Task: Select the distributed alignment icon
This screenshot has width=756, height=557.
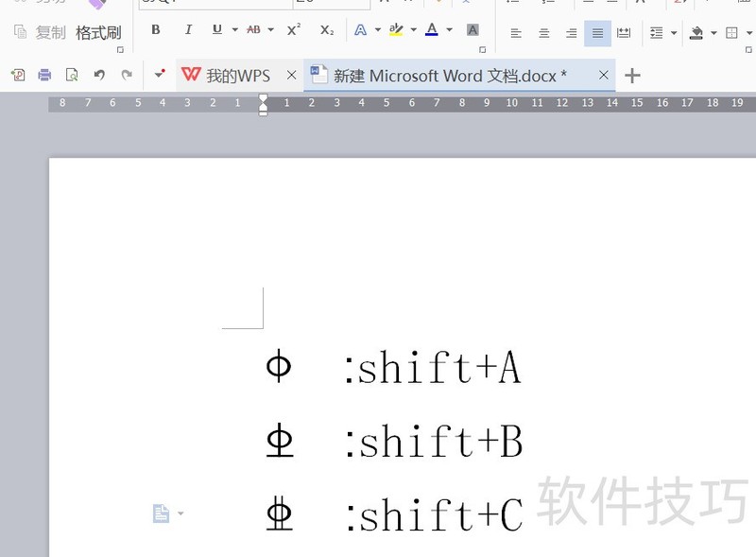Action: pos(624,31)
